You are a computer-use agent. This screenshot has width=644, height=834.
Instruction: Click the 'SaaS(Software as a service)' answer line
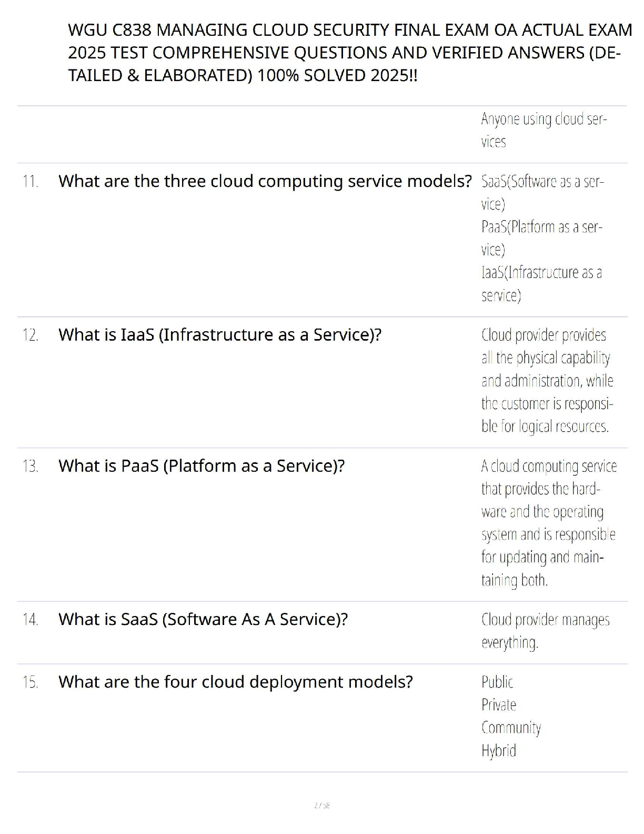coord(542,193)
